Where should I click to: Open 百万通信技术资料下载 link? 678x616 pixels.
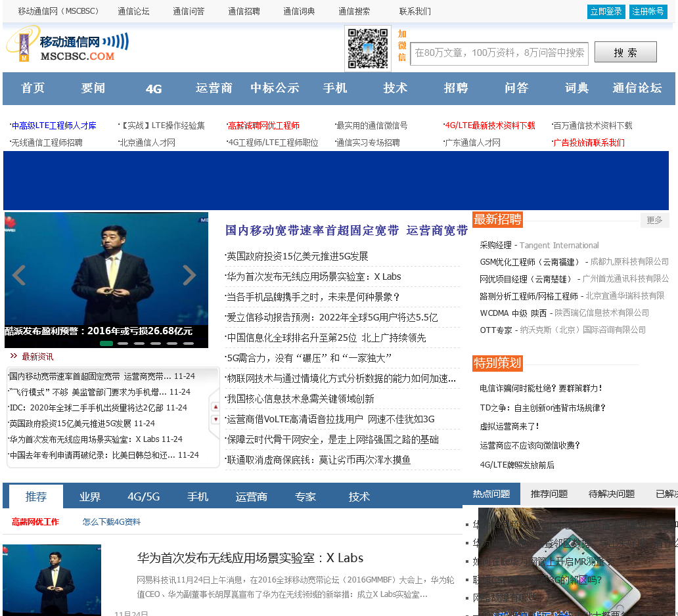pos(593,126)
